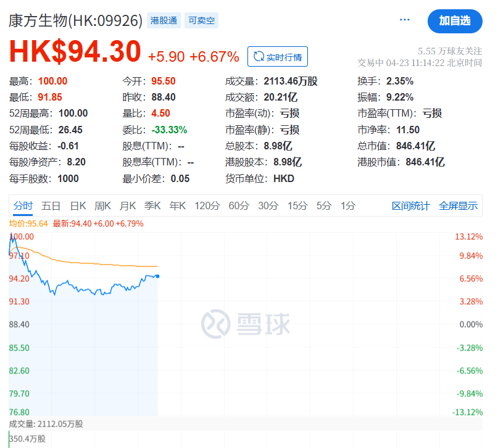The height and width of the screenshot is (448, 498).
Task: Click the 委比 value -33.33%
Action: click(169, 130)
